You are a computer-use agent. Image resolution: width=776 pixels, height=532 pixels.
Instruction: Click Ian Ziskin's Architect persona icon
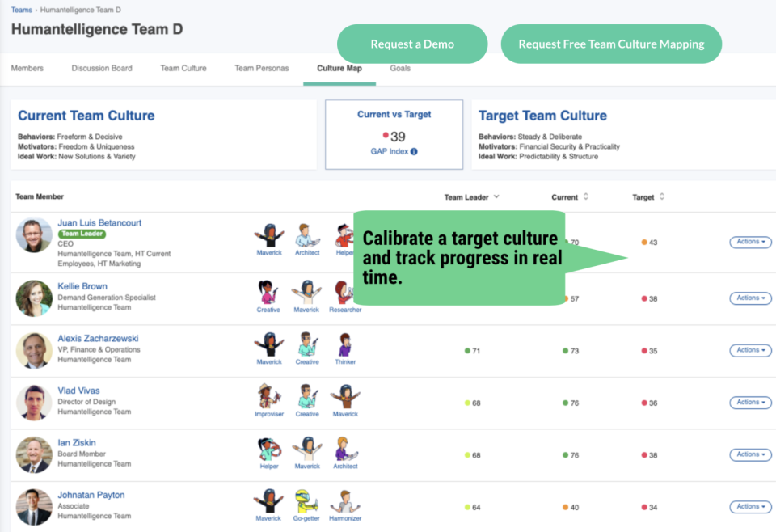coord(345,449)
